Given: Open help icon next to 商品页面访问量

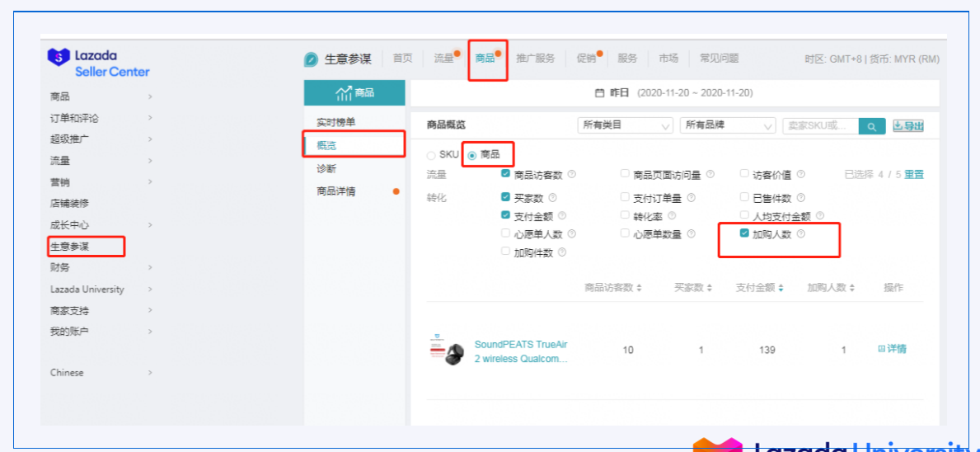Looking at the screenshot, I should point(710,174).
